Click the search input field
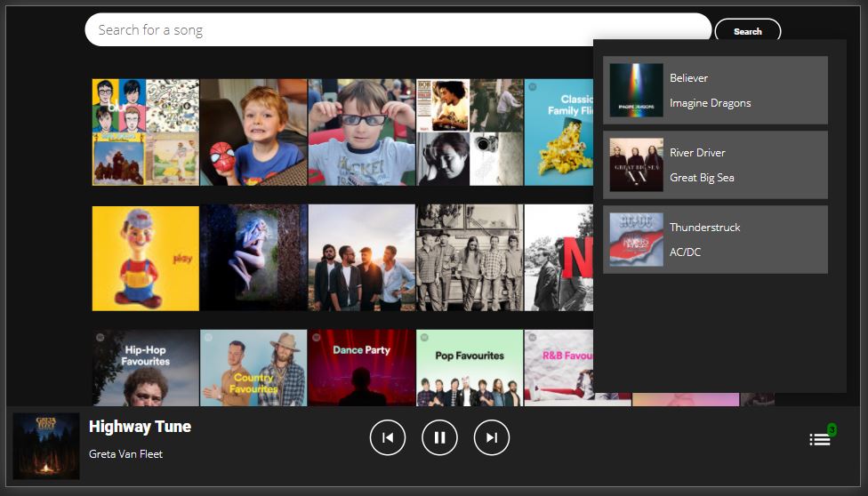868x496 pixels. (398, 30)
